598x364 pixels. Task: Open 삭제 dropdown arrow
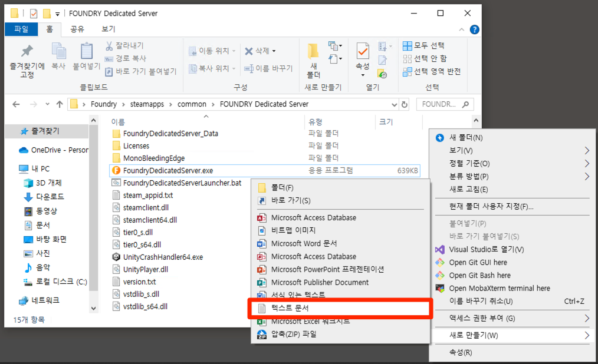(274, 51)
